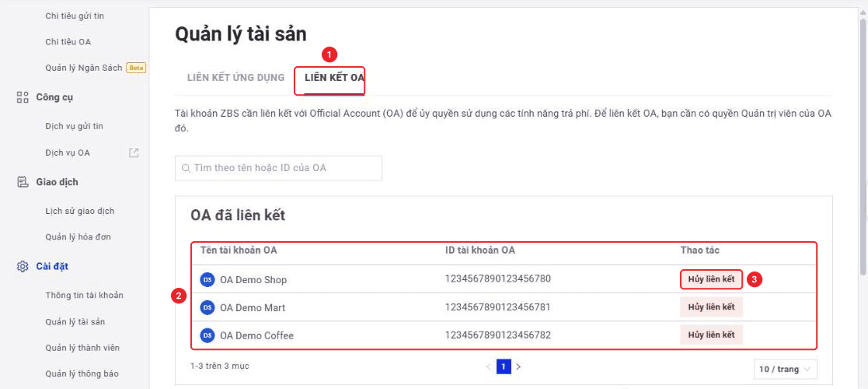The height and width of the screenshot is (389, 868).
Task: Click the Thao tác column header
Action: (699, 251)
